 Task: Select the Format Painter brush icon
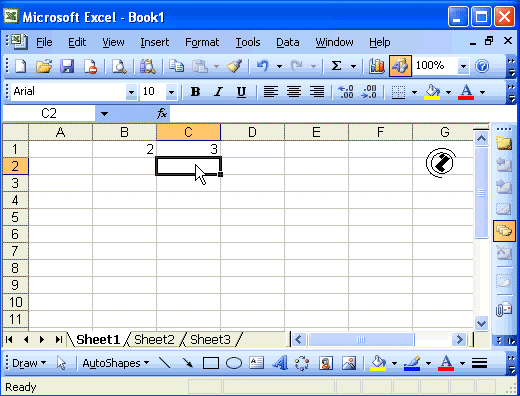[234, 66]
